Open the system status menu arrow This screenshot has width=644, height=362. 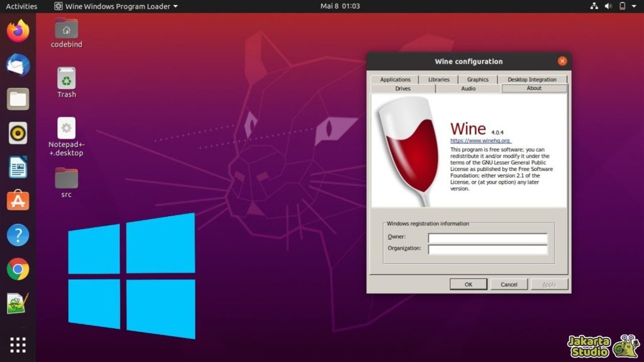pyautogui.click(x=636, y=6)
